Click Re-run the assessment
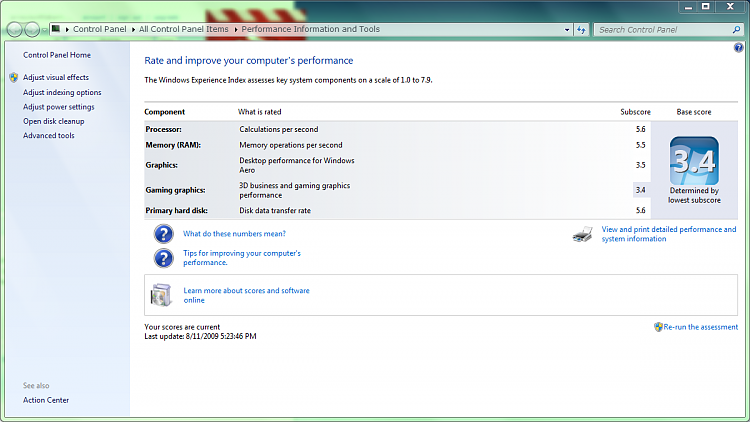 tap(701, 327)
